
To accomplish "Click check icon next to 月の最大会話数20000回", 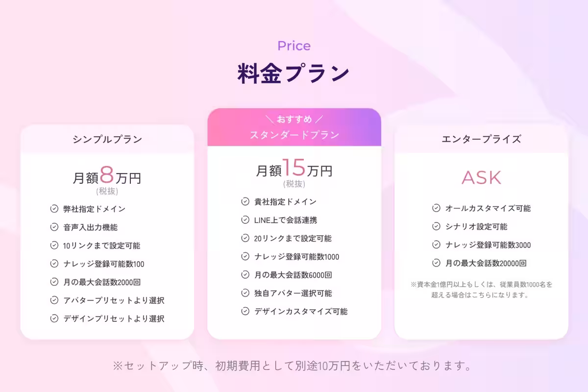I will 436,263.
